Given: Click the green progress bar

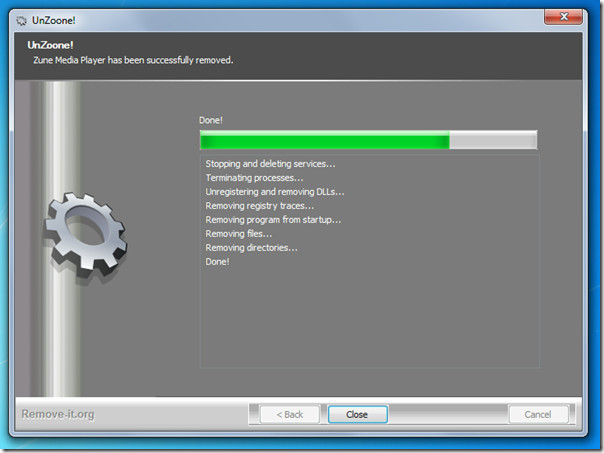Looking at the screenshot, I should pyautogui.click(x=368, y=140).
